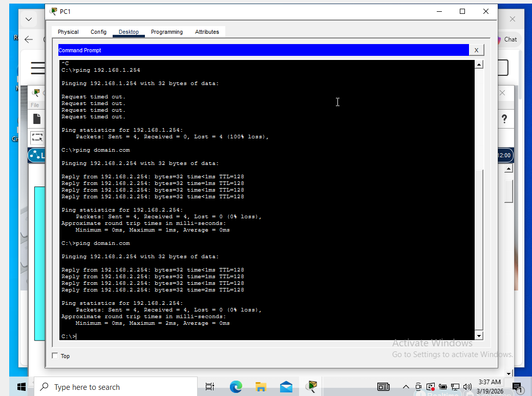Click the speaker icon in the system tray
Screen dimensions: 532x396
pyautogui.click(x=467, y=387)
